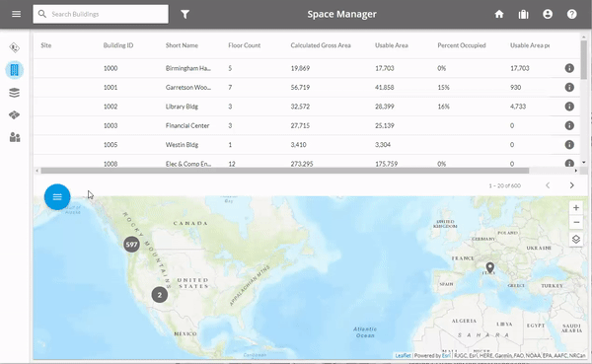This screenshot has width=592, height=364.
Task: Open the help question mark icon
Action: (571, 14)
